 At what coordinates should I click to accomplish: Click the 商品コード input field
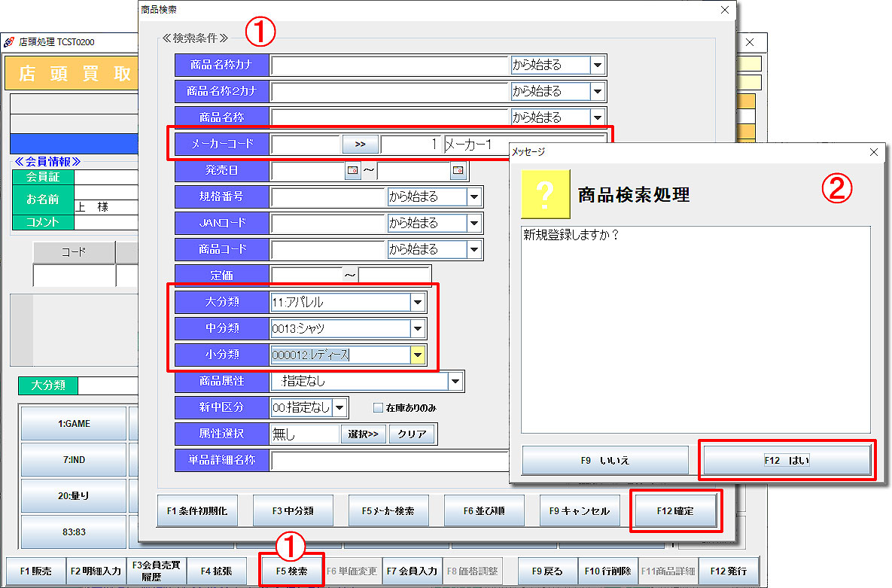click(328, 248)
